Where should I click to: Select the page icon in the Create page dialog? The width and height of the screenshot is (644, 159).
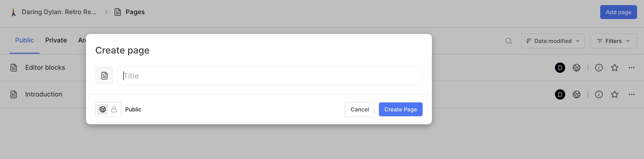pyautogui.click(x=104, y=75)
